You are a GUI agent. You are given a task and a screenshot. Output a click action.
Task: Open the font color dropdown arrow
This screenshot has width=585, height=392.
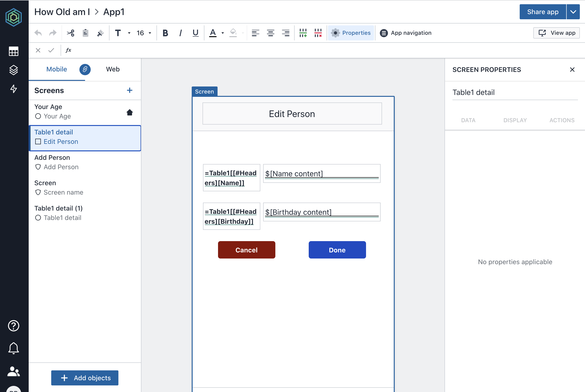tap(222, 33)
